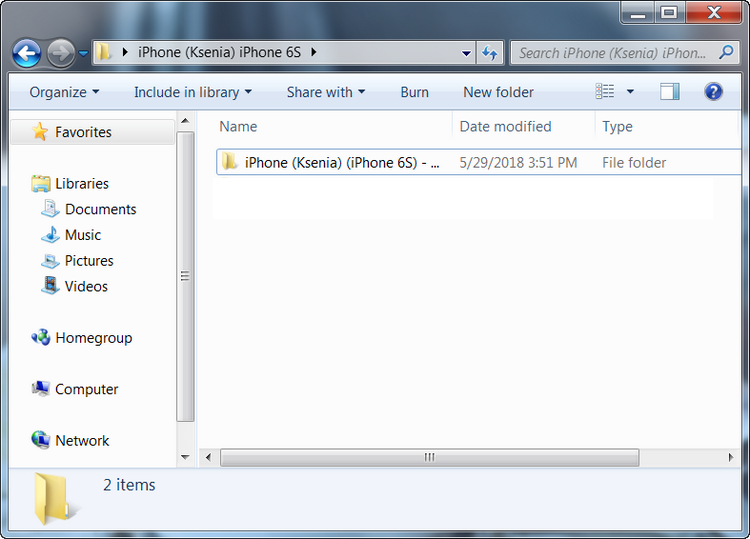Select Computer in navigation pane

pos(87,390)
